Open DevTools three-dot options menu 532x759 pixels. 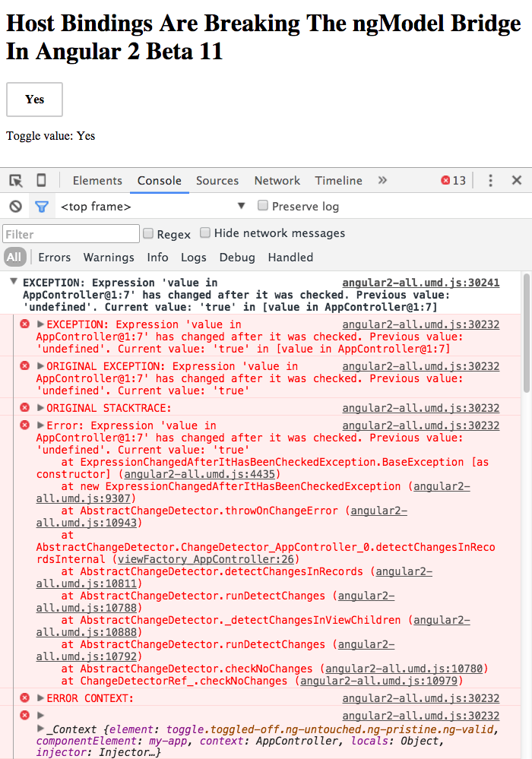click(490, 181)
